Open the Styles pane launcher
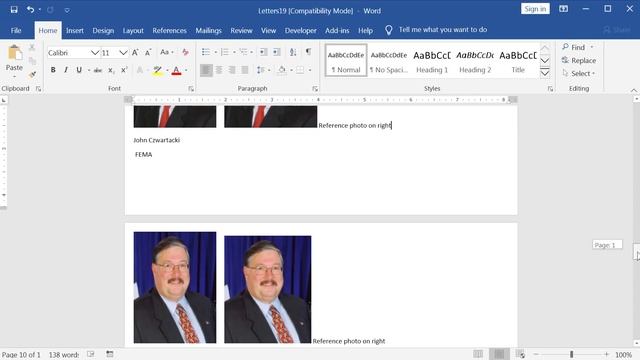Viewport: 640px width, 360px height. pyautogui.click(x=550, y=89)
